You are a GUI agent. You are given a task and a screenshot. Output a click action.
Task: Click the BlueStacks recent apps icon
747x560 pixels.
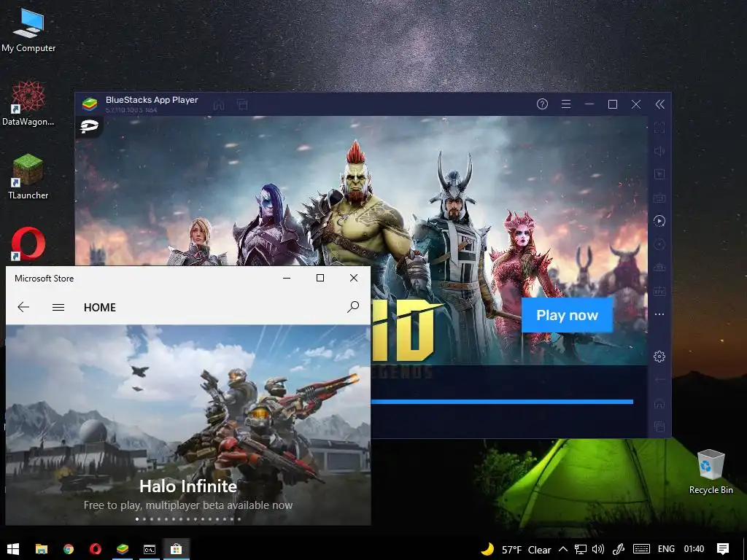tap(659, 427)
